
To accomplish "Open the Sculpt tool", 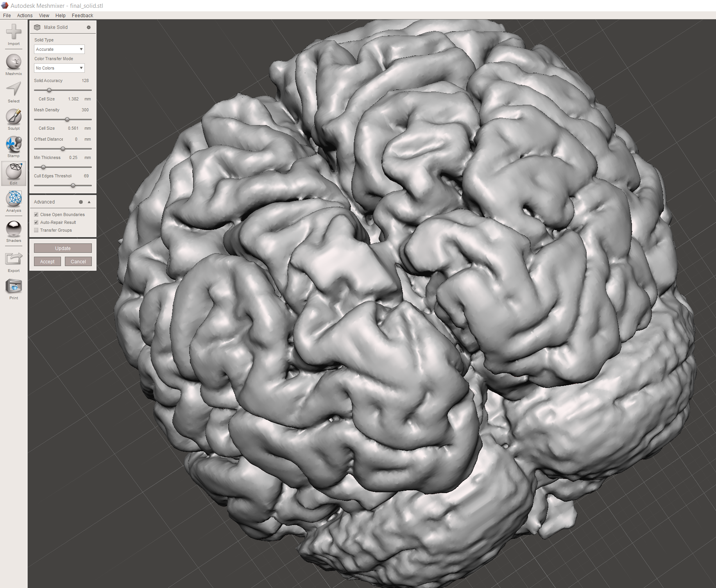I will point(14,120).
